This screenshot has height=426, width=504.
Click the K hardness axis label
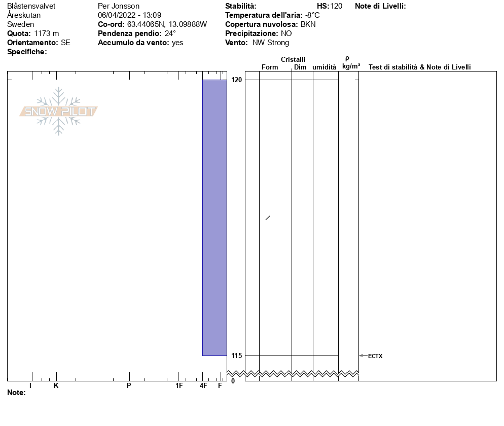[x=56, y=386]
